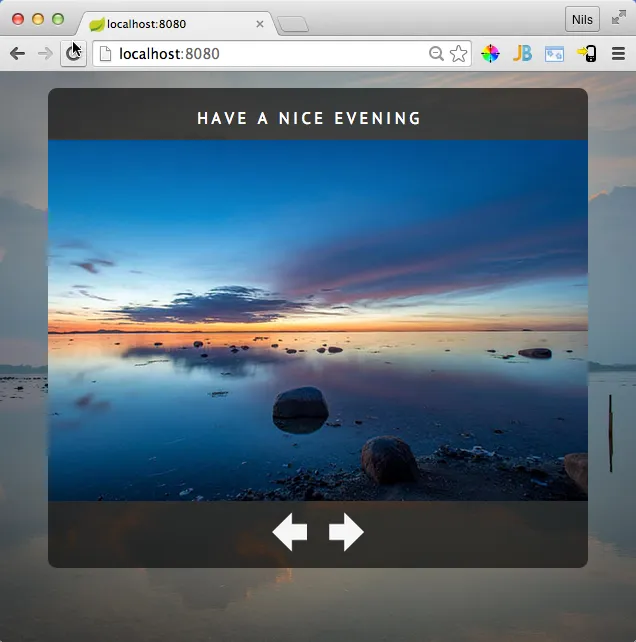Reload the localhost page

point(73,54)
